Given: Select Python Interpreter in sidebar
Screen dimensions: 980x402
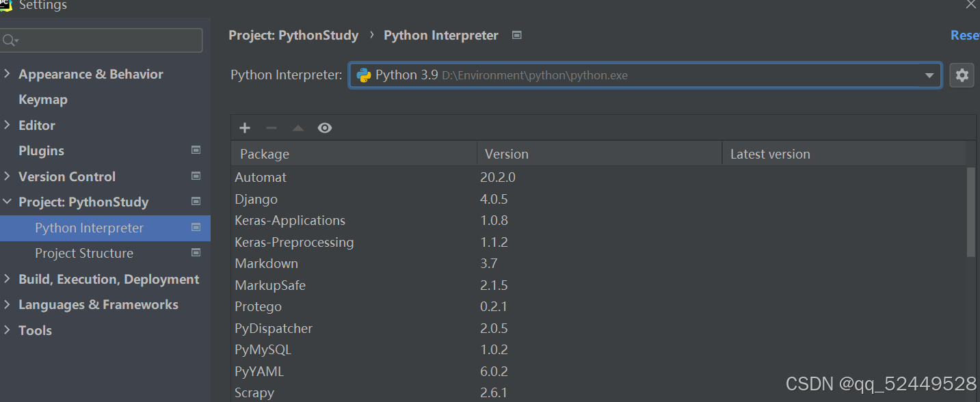Looking at the screenshot, I should [x=105, y=228].
